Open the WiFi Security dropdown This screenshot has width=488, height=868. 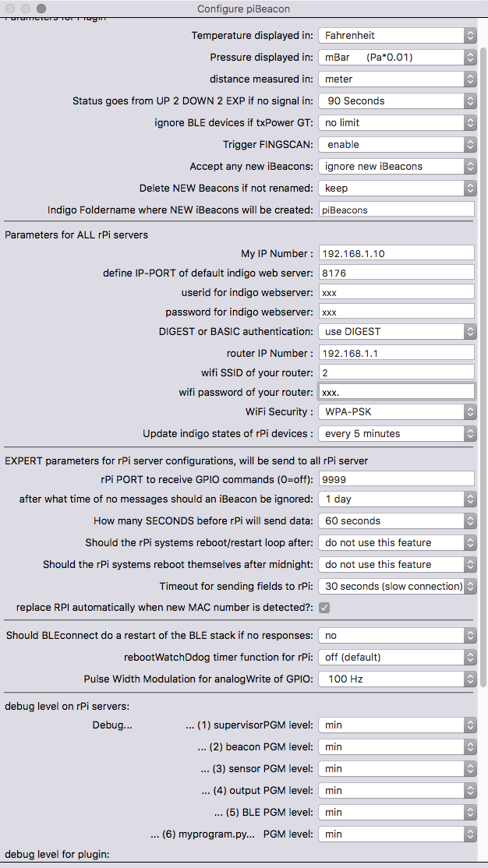pyautogui.click(x=397, y=412)
